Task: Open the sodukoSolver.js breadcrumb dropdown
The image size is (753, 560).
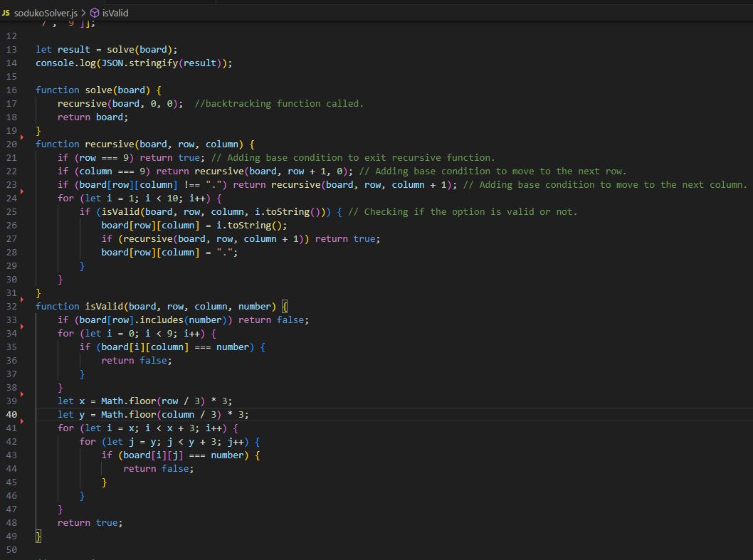Action: click(46, 13)
